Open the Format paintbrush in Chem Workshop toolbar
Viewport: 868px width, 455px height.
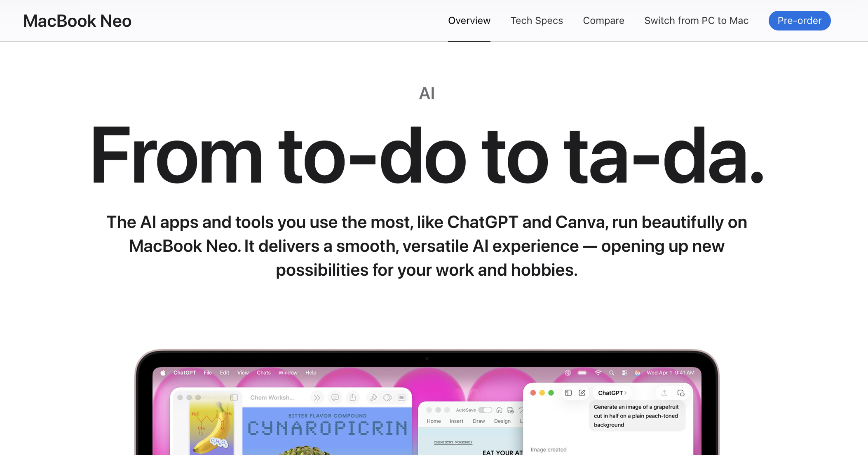[374, 397]
